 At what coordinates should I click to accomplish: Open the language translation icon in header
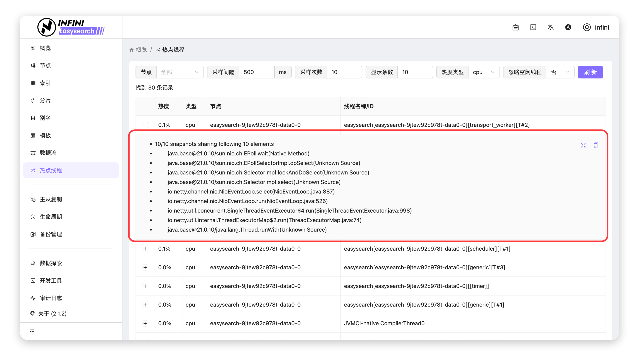[550, 27]
